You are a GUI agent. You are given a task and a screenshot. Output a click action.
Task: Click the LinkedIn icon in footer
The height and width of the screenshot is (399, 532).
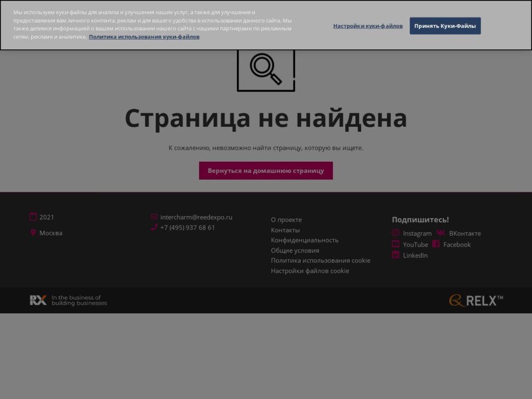[x=395, y=255]
